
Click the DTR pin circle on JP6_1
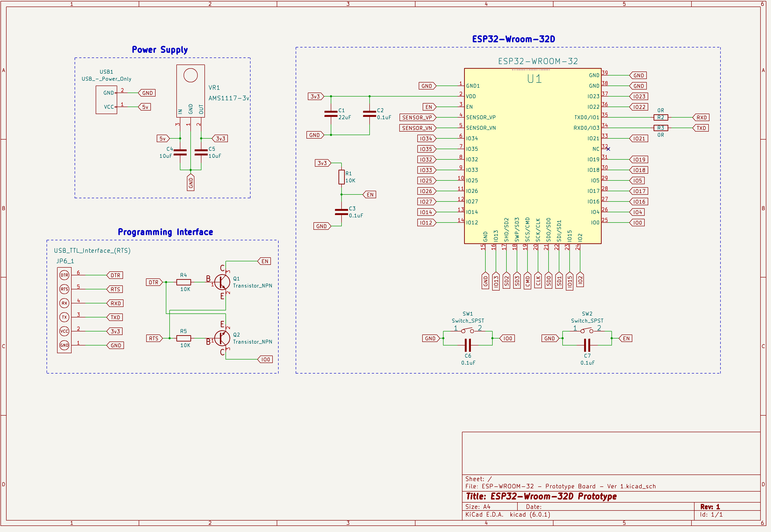point(64,275)
